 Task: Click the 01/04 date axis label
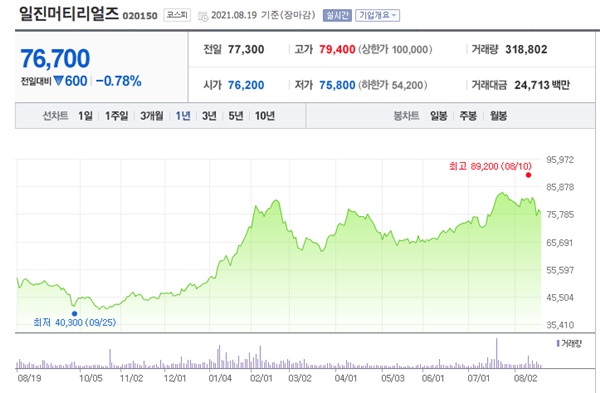point(220,378)
